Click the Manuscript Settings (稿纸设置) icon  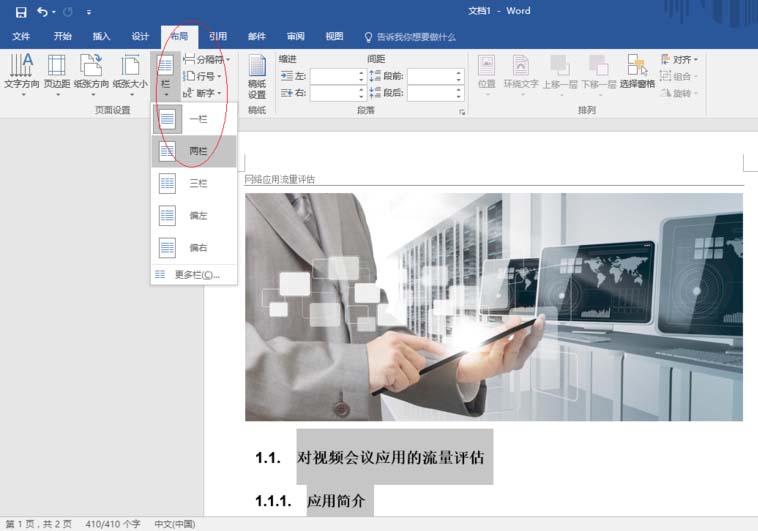[257, 76]
